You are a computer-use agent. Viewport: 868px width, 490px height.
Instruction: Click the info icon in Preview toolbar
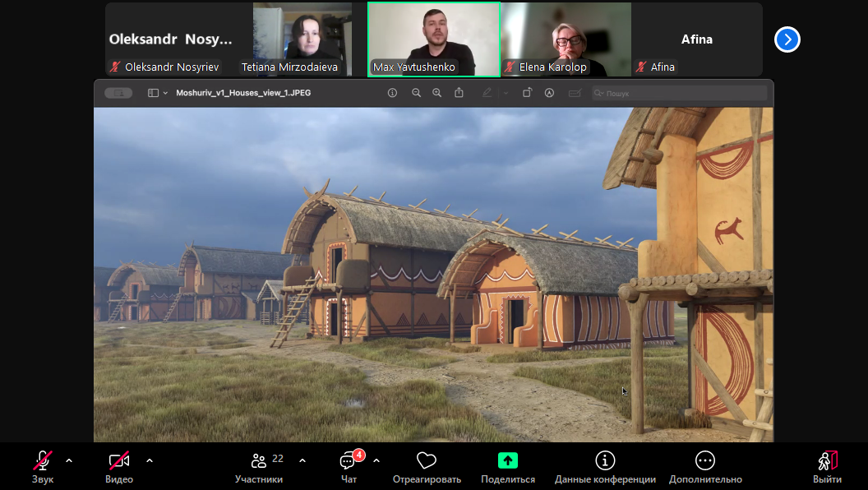392,93
